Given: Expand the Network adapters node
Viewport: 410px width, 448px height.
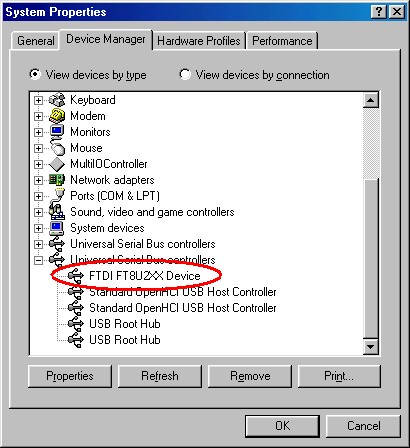Looking at the screenshot, I should click(x=39, y=180).
